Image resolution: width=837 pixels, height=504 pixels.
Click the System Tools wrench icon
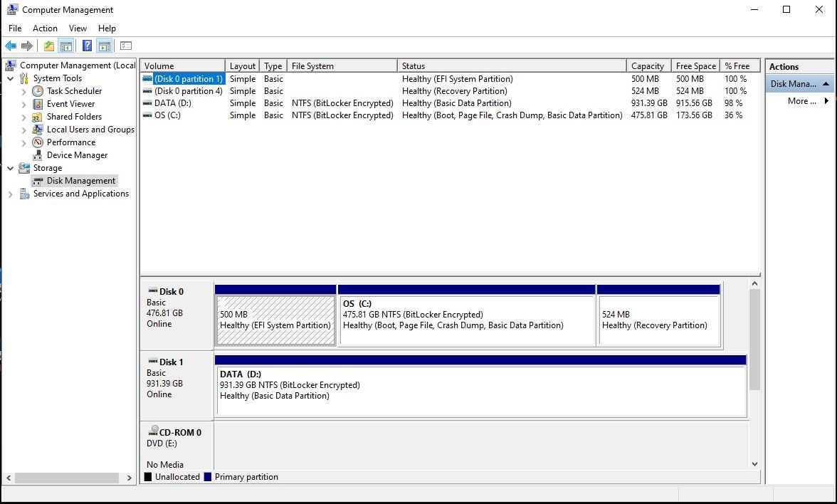tap(24, 78)
